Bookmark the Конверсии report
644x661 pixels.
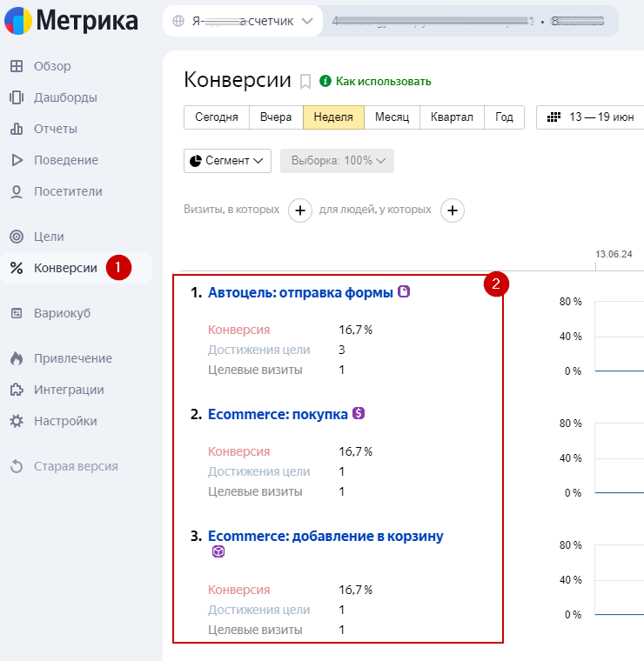click(x=305, y=82)
